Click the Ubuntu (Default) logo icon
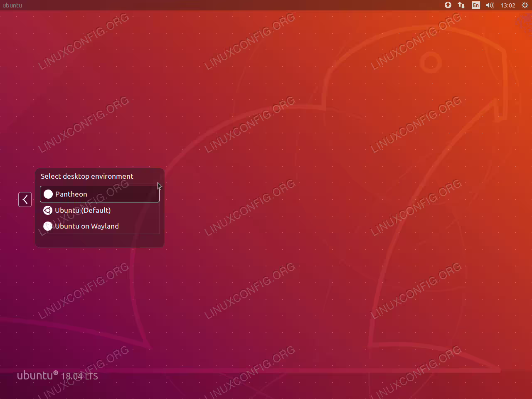Image resolution: width=532 pixels, height=399 pixels. coord(48,210)
